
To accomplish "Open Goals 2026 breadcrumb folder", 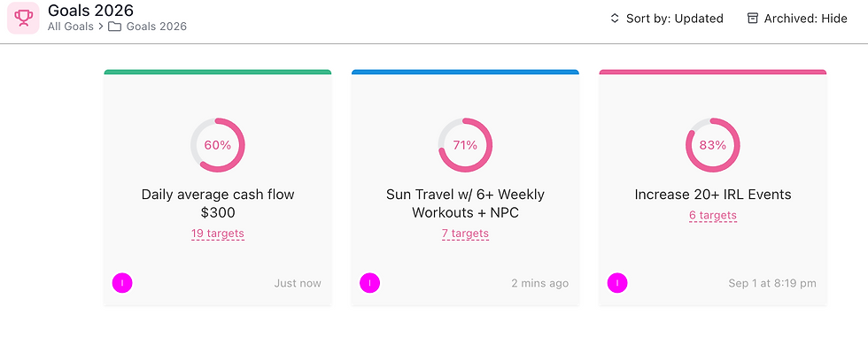I will pyautogui.click(x=157, y=27).
